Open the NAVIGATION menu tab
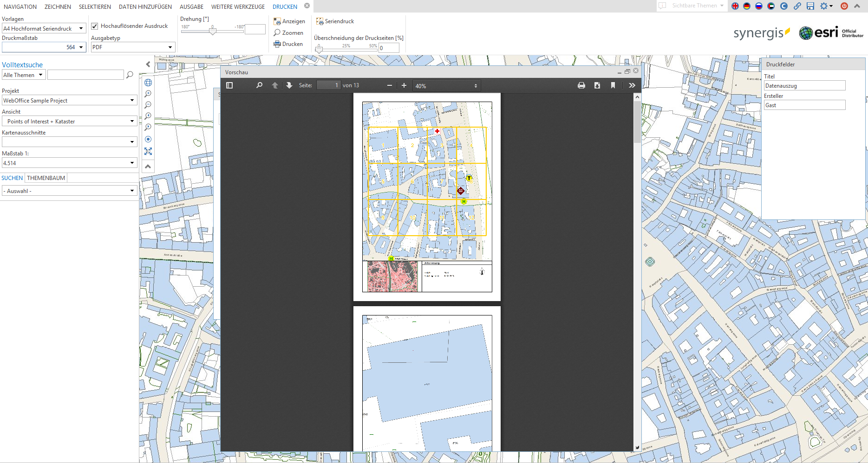 pos(20,7)
